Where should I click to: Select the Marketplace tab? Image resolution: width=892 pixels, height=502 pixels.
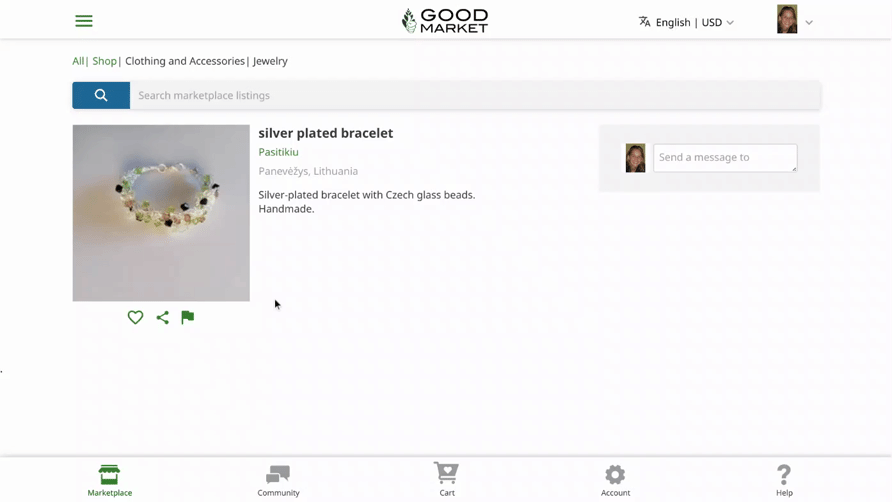109,481
